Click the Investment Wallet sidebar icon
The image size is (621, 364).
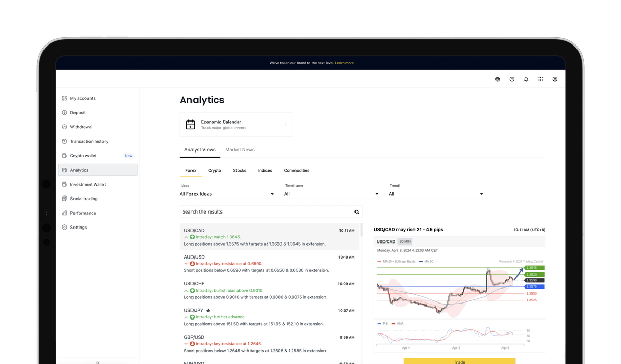click(64, 184)
